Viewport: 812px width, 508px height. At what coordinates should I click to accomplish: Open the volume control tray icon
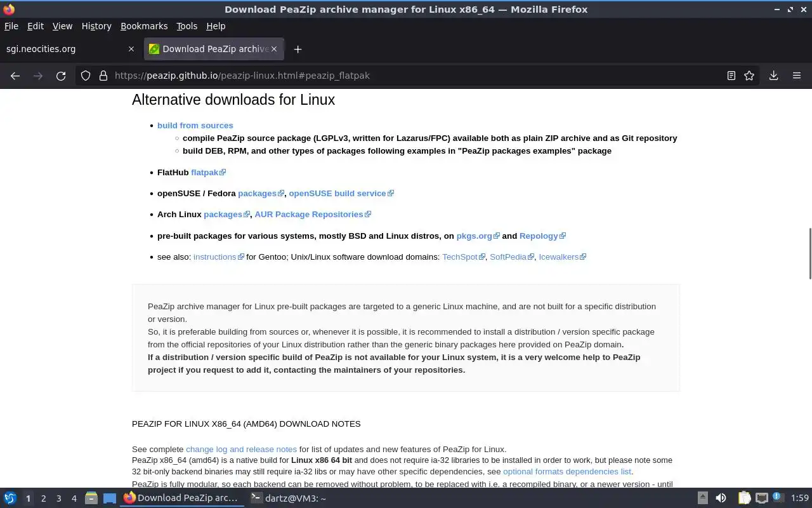[721, 498]
